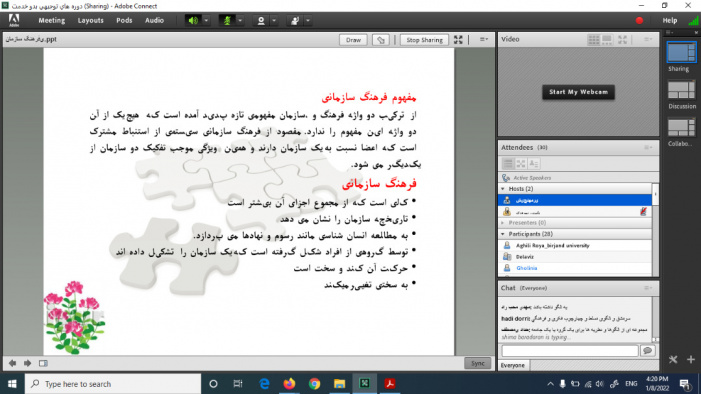Click the Active Speakers row

pos(579,178)
